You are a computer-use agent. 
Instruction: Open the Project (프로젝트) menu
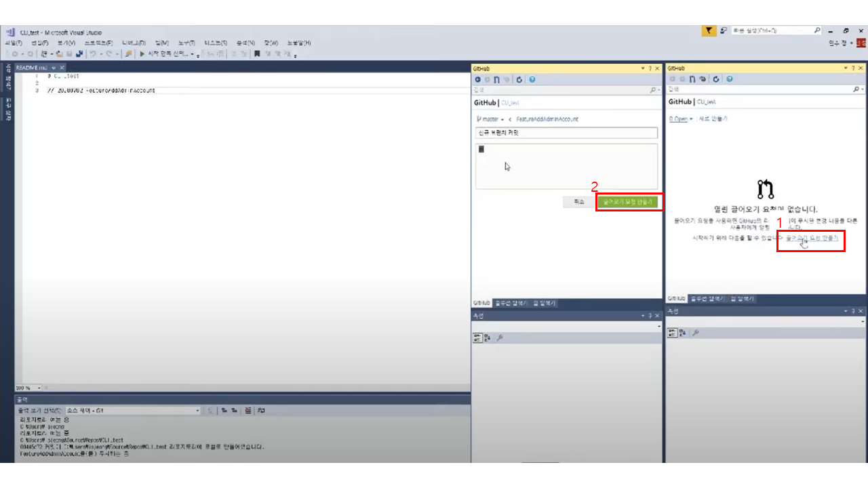(99, 43)
